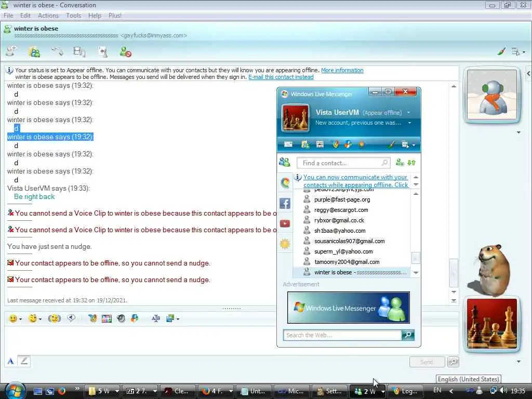Image resolution: width=532 pixels, height=399 pixels.
Task: Click the Windows Live Messenger advertisement banner
Action: pos(349,308)
